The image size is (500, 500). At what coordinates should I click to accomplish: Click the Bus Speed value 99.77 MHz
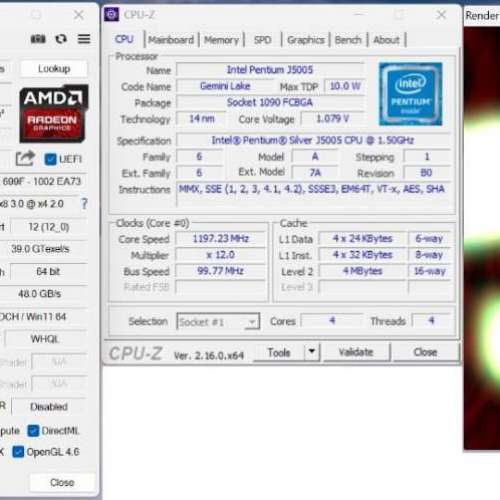tap(221, 271)
